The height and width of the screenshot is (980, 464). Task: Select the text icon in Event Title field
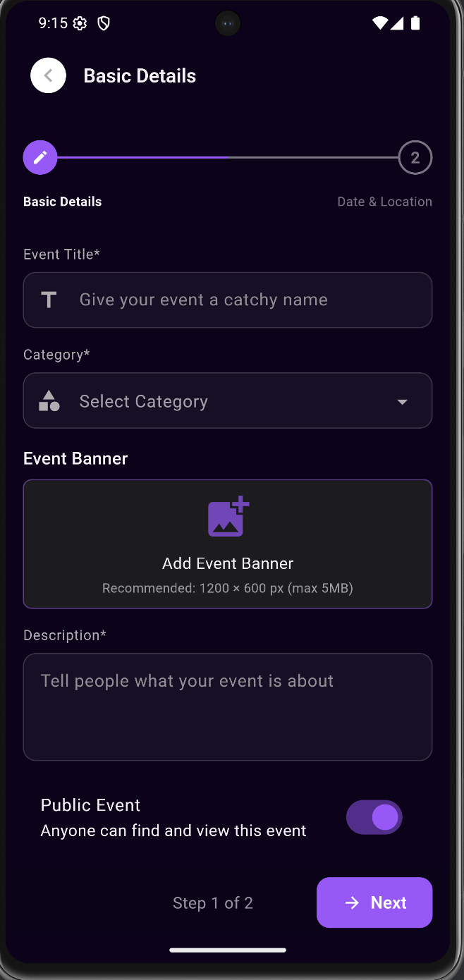tap(48, 300)
